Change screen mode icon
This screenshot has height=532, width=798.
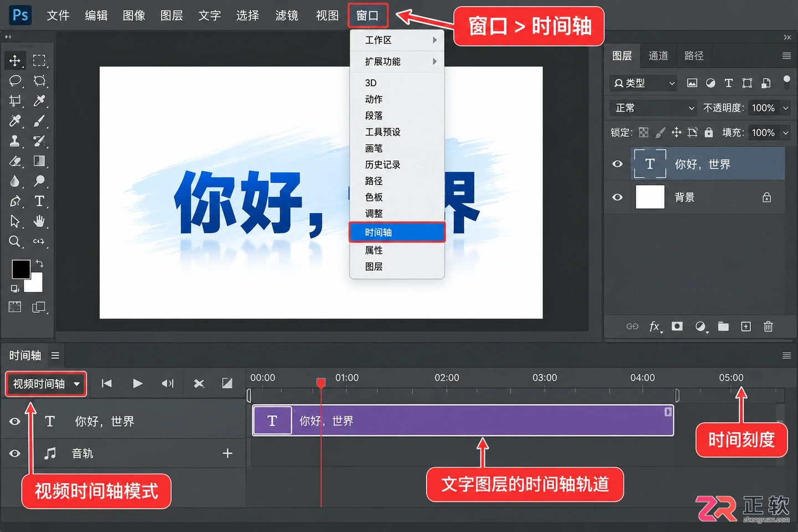click(39, 307)
